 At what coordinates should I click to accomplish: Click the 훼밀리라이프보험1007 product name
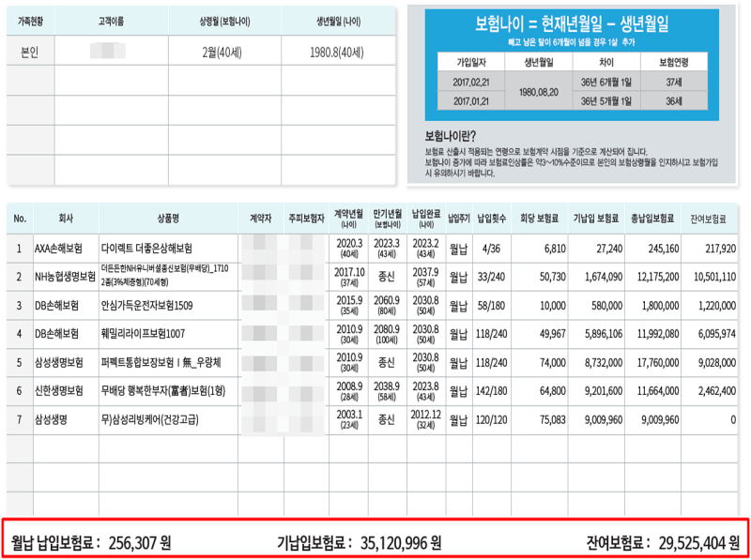click(143, 334)
